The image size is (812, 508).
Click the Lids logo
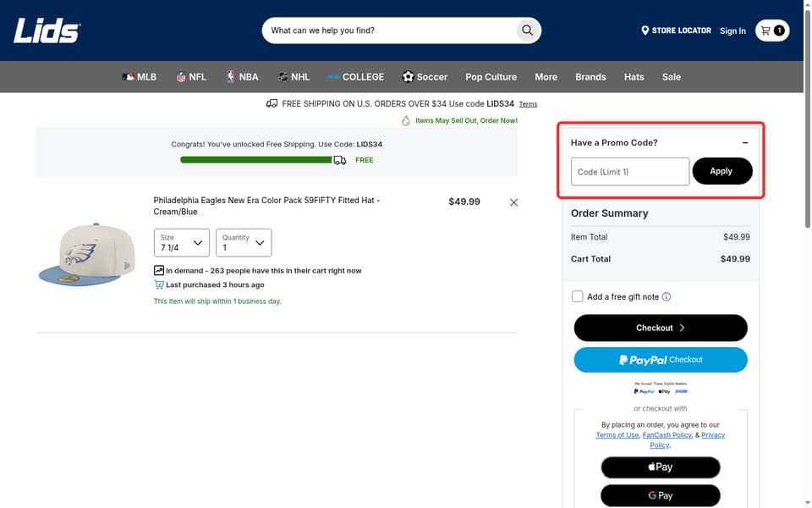(47, 30)
